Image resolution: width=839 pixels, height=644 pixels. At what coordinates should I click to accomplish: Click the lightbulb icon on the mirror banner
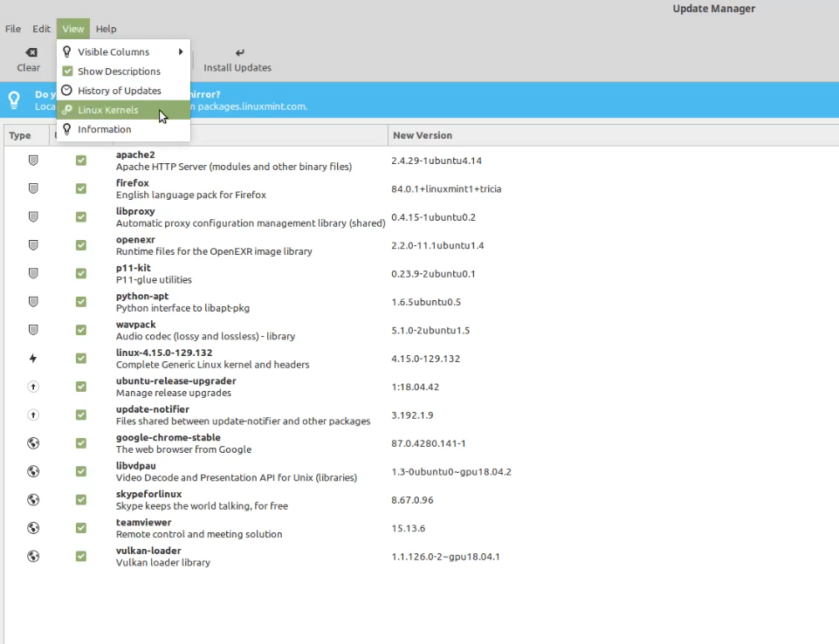click(x=14, y=99)
